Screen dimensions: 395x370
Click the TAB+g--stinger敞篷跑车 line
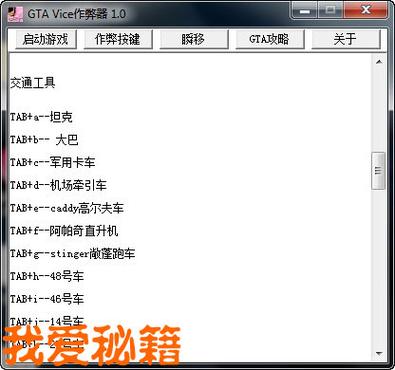pyautogui.click(x=72, y=253)
